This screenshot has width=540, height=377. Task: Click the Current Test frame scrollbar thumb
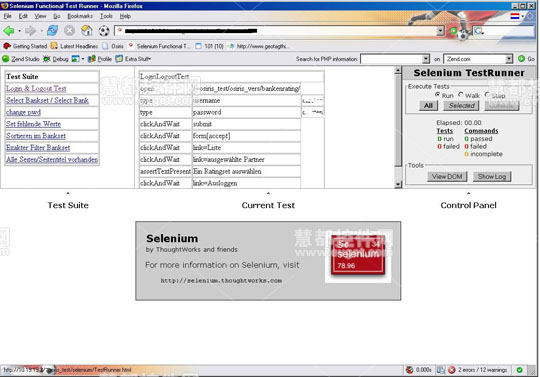(398, 121)
